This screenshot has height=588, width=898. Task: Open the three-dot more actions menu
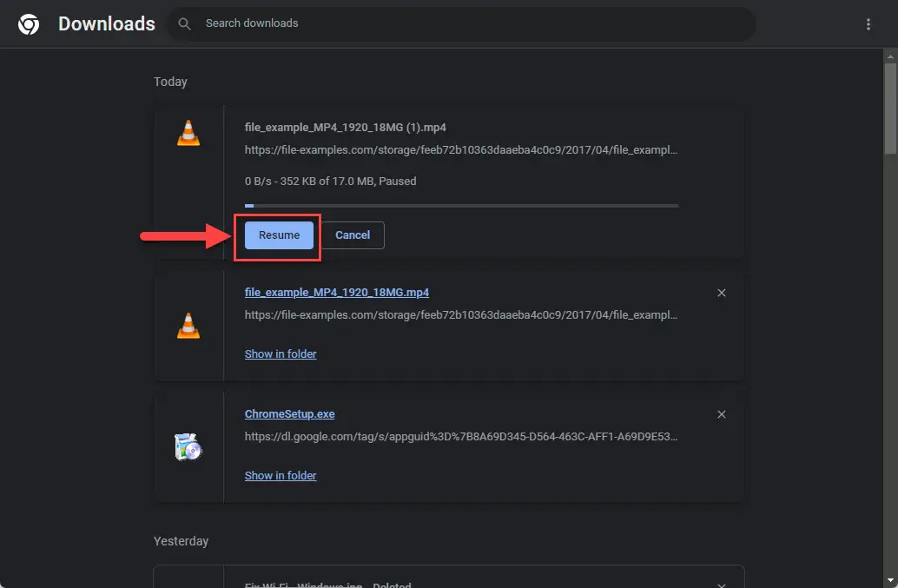pyautogui.click(x=868, y=24)
